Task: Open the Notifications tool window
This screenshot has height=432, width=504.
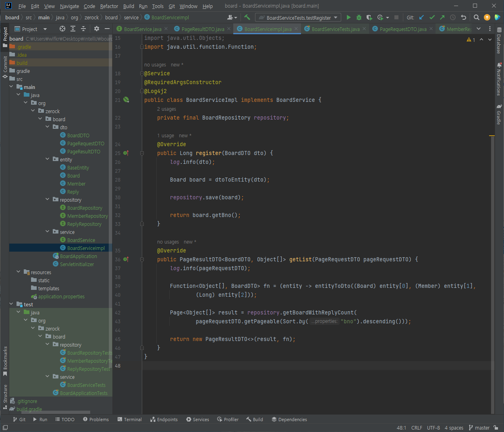Action: pyautogui.click(x=499, y=79)
